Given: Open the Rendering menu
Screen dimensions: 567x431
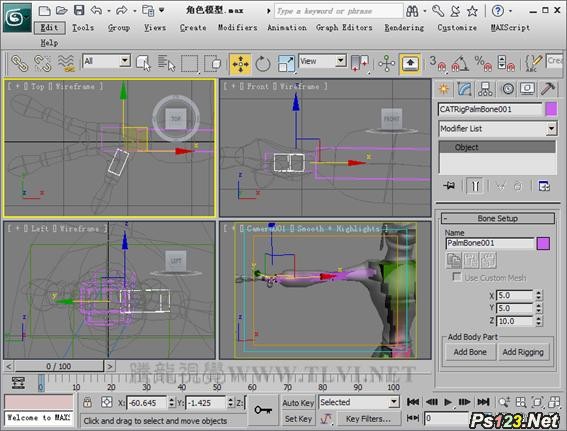Looking at the screenshot, I should 404,27.
